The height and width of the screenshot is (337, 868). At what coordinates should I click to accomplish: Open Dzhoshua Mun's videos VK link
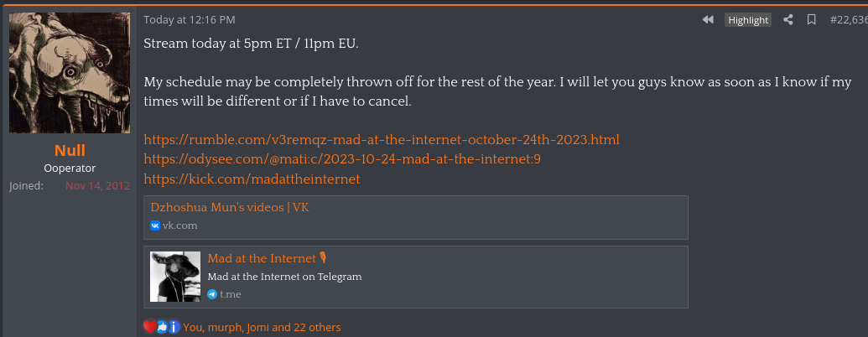tap(230, 208)
